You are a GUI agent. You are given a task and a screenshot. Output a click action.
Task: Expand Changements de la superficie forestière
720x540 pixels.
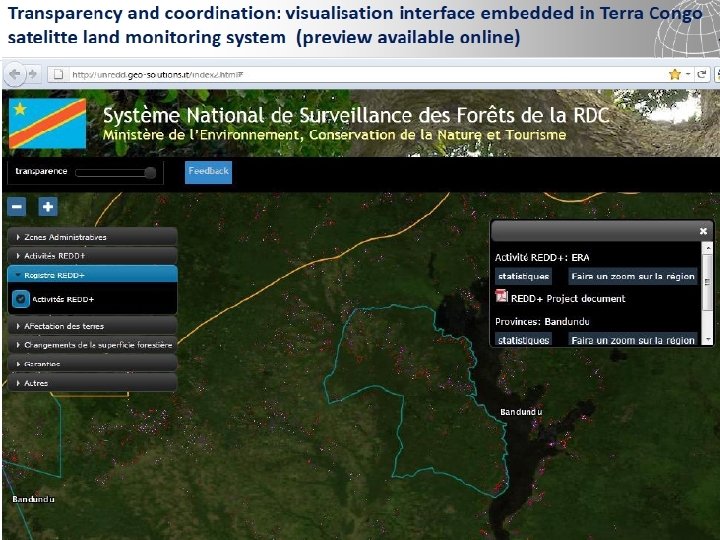point(92,345)
